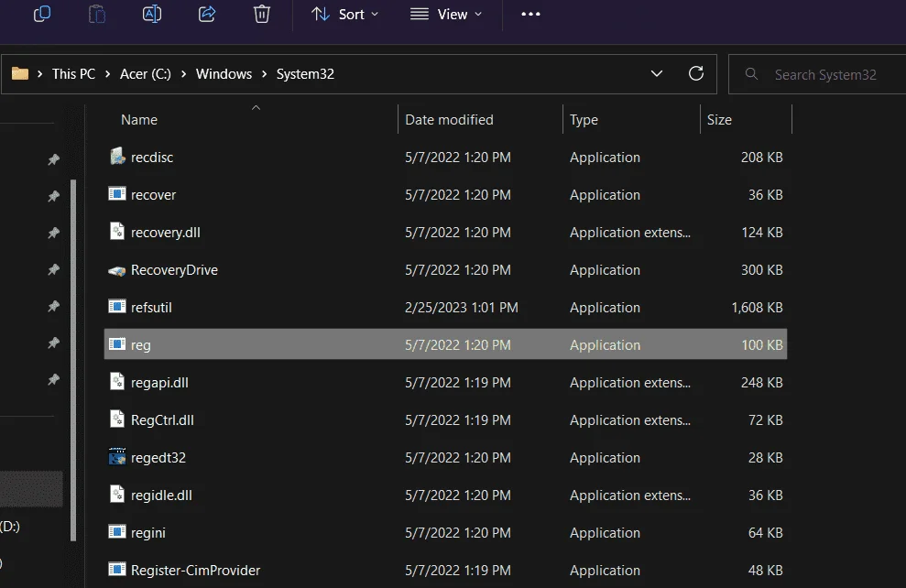The height and width of the screenshot is (588, 906).
Task: Select the recovery.dll file icon
Action: (x=117, y=231)
